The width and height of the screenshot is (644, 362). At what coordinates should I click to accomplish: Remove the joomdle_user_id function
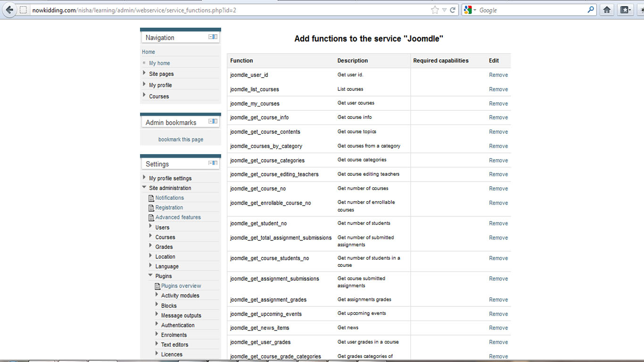point(498,75)
